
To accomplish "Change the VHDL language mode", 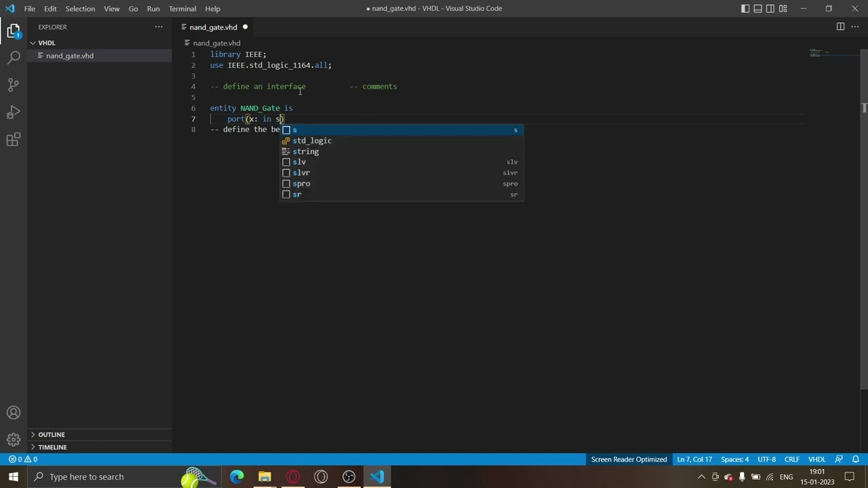I will (816, 460).
